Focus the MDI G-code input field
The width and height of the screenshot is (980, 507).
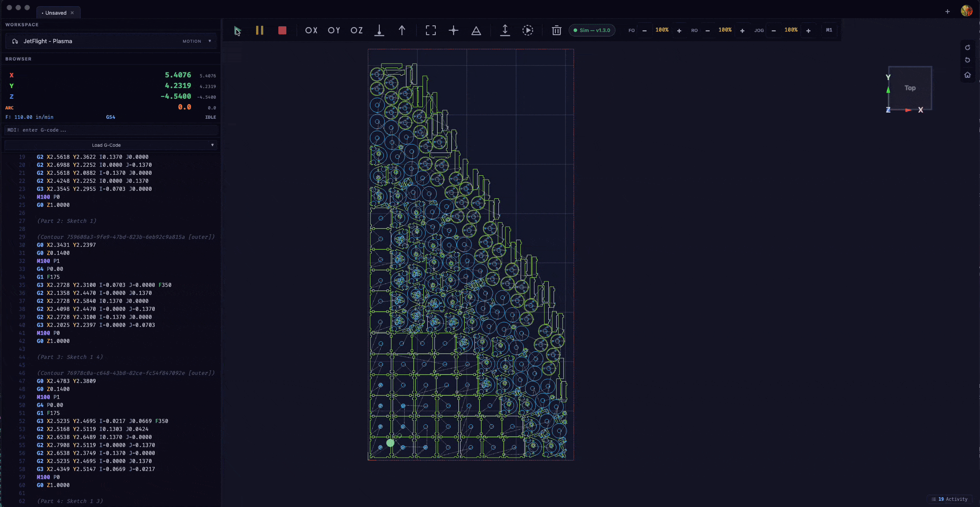(x=111, y=130)
